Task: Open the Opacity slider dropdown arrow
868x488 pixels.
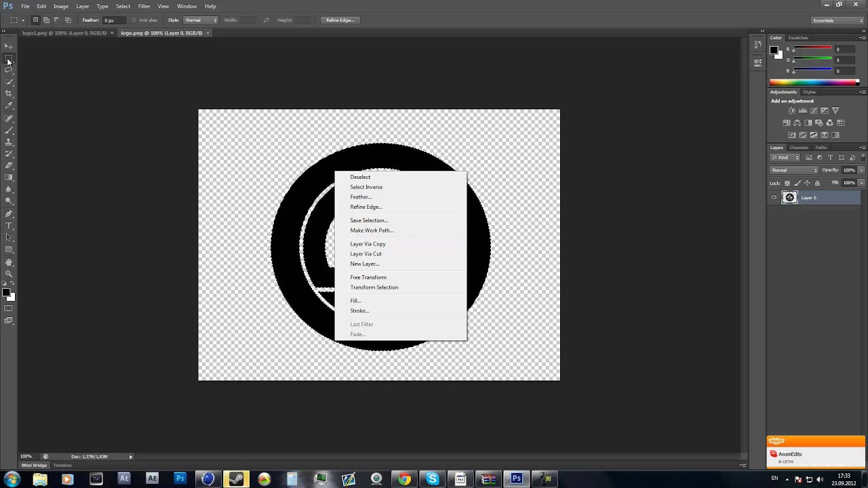Action: point(861,170)
